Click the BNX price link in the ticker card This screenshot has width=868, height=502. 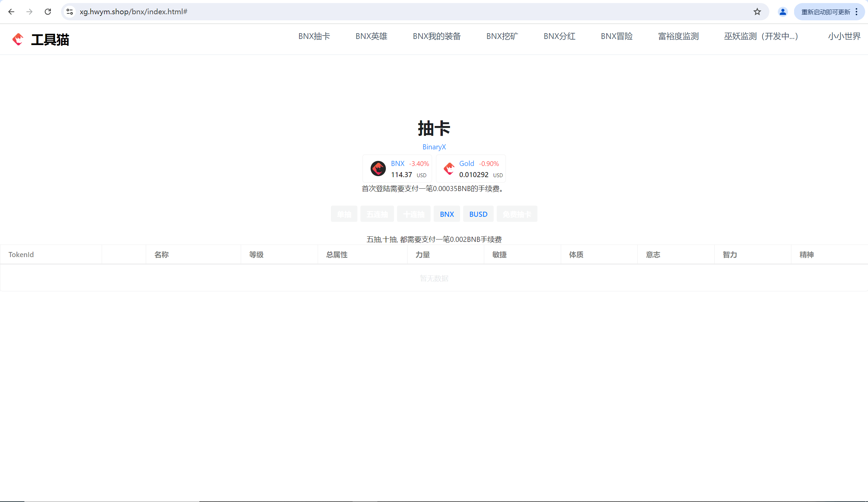pyautogui.click(x=397, y=163)
